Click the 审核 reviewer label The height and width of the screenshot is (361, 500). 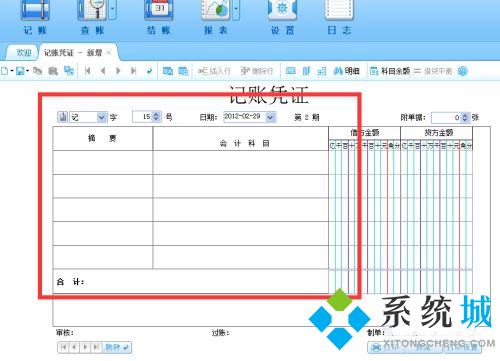65,333
